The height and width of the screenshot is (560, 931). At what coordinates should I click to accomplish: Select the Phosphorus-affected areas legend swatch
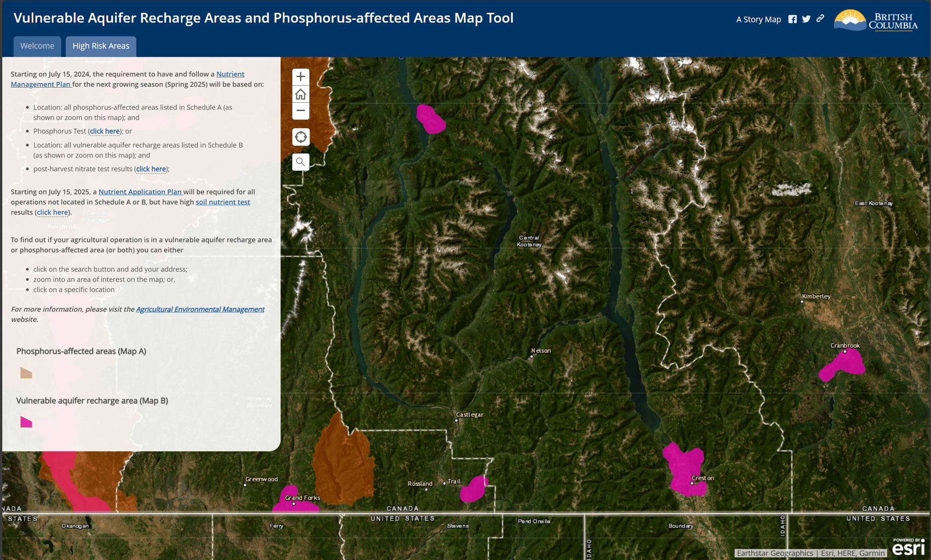[26, 373]
